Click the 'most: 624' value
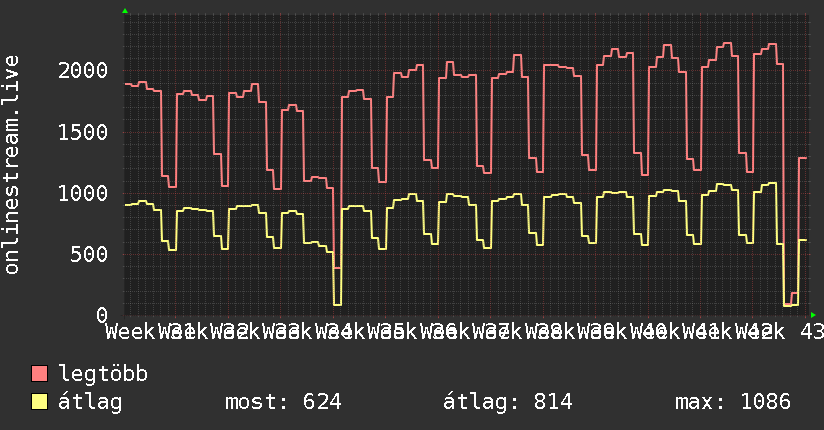The width and height of the screenshot is (824, 430). click(283, 402)
